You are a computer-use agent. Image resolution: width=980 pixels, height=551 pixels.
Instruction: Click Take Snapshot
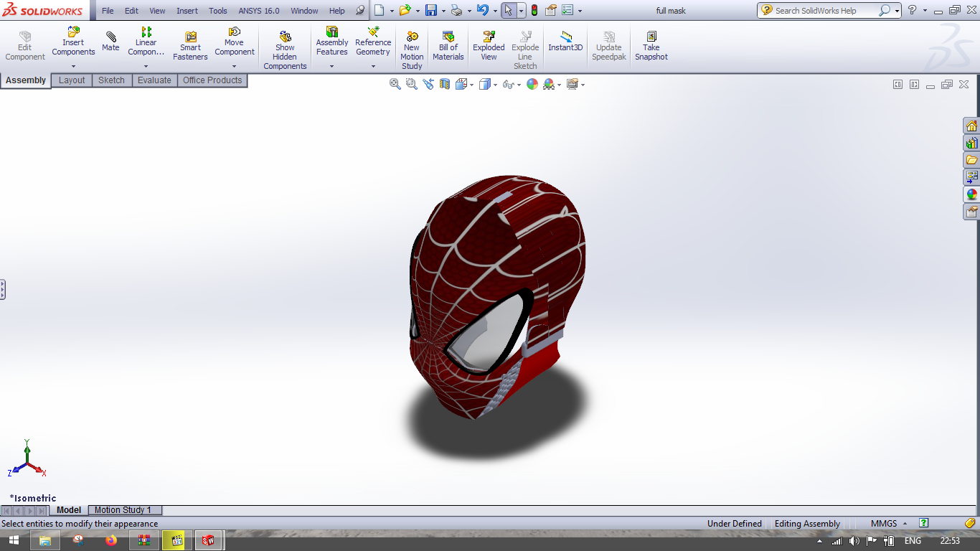coord(651,46)
